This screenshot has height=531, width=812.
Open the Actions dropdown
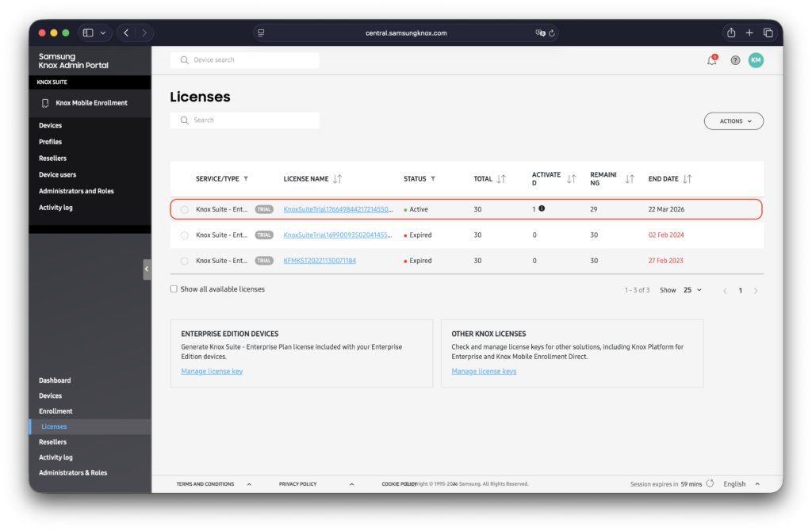point(733,121)
